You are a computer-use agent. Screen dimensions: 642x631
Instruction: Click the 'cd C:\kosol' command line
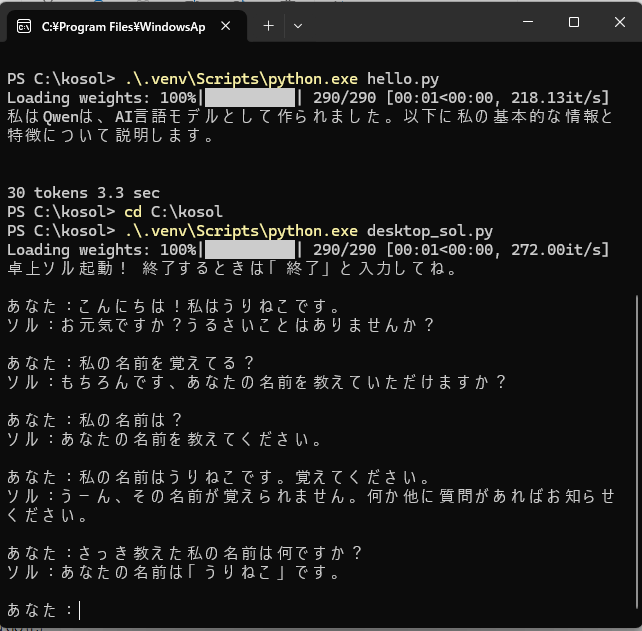173,212
